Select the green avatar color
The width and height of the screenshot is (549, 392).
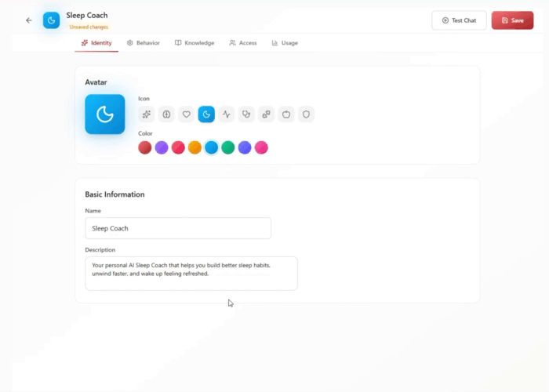228,147
